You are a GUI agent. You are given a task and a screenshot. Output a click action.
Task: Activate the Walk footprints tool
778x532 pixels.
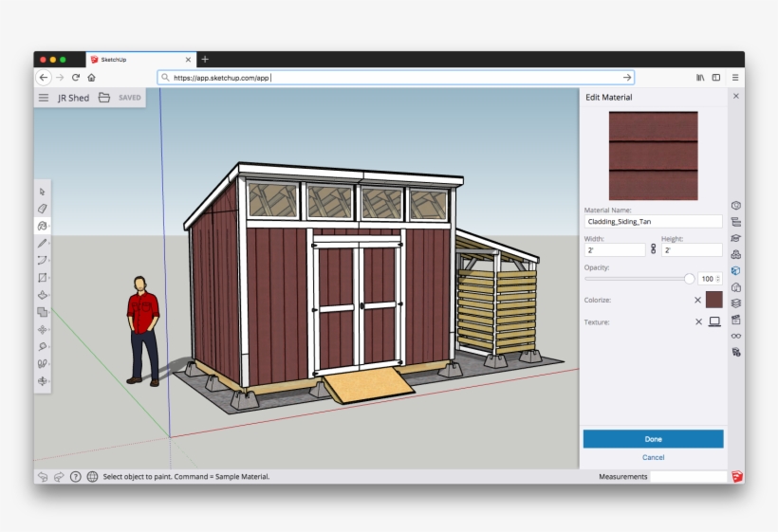[x=42, y=363]
